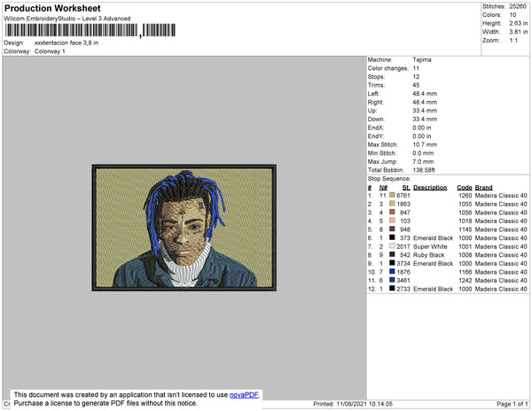Click the Stop Sequence heading
The width and height of the screenshot is (532, 411).
coord(389,179)
